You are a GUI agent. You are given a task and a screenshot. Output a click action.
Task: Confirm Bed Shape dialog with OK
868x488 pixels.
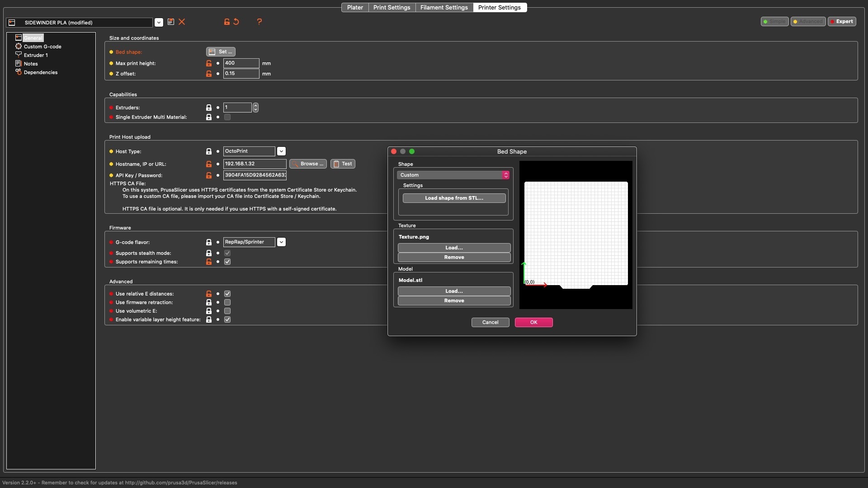[x=533, y=322]
